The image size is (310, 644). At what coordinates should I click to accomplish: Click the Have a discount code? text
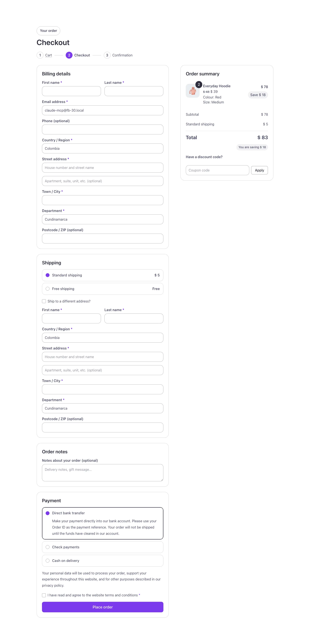pos(204,157)
